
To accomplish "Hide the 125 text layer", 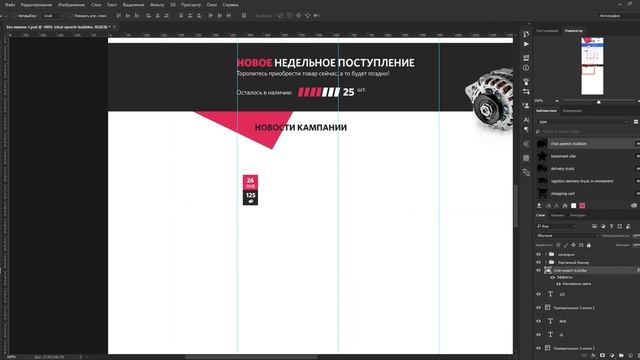I will coord(538,294).
